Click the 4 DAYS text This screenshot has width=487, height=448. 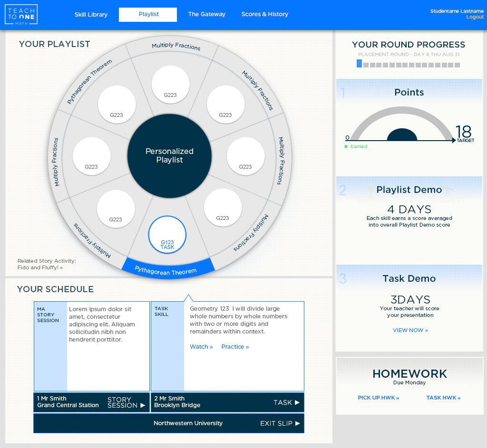(x=409, y=210)
